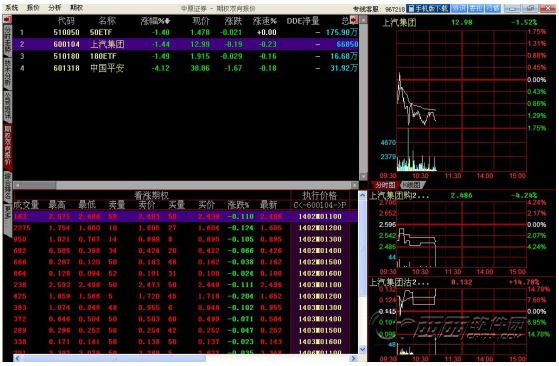This screenshot has height=366, width=559.
Task: Open the 资讯 news toolbar button
Action: (459, 8)
